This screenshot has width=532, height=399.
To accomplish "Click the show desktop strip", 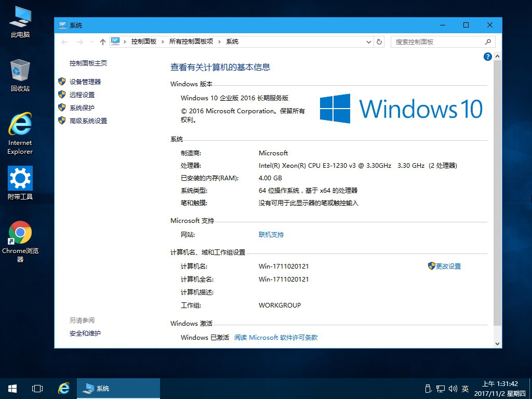I will [x=530, y=389].
